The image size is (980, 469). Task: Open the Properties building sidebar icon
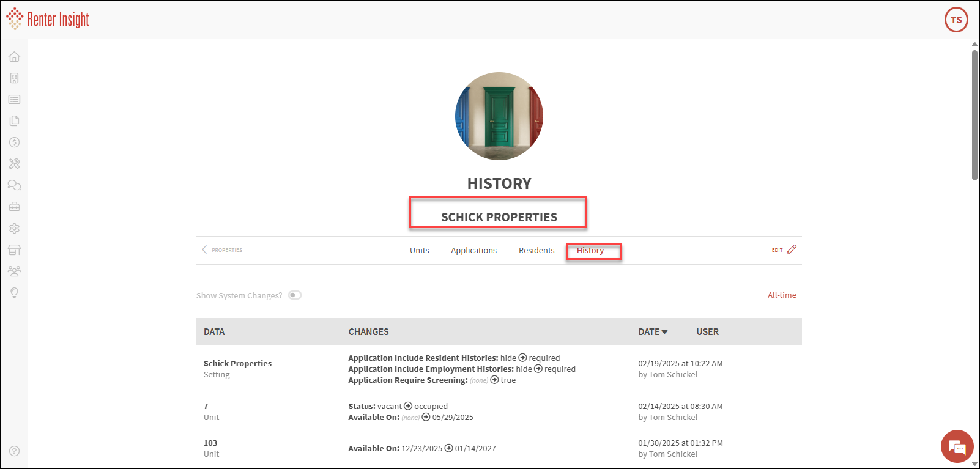pos(14,78)
